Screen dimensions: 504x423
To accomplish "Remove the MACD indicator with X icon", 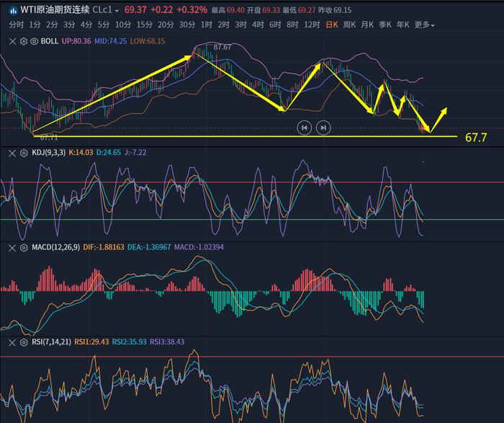I will click(12, 248).
